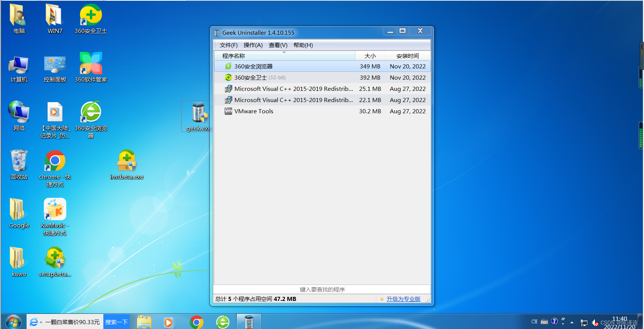Select the Microsoft Visual C++ 22.1 MB row
Image resolution: width=644 pixels, height=329 pixels.
coord(322,100)
